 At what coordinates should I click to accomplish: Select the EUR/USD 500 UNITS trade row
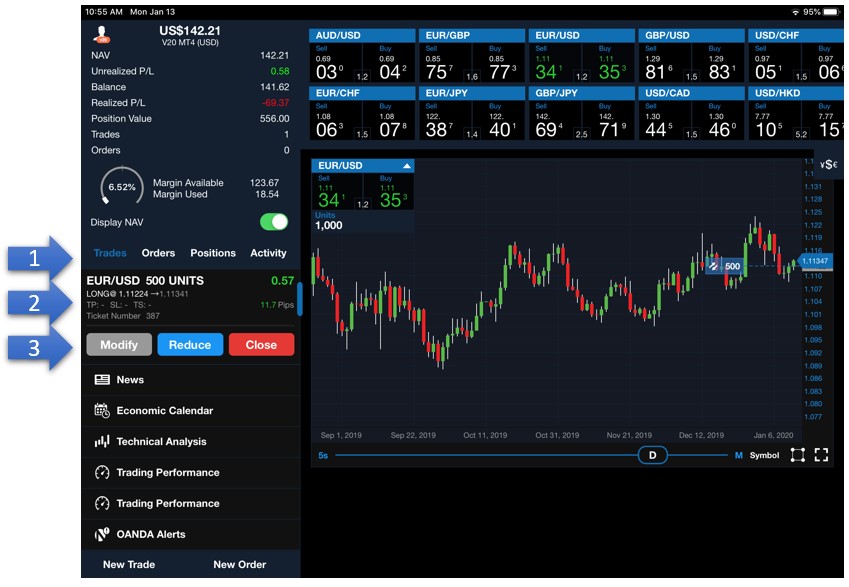pyautogui.click(x=190, y=297)
